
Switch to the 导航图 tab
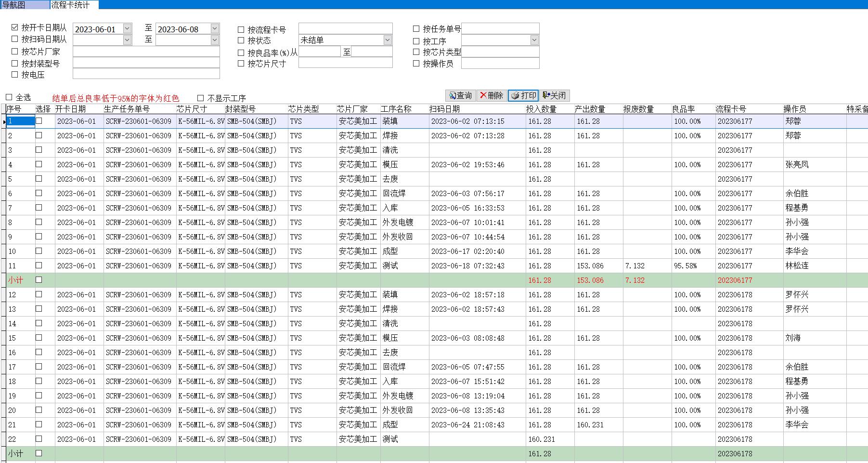point(14,5)
